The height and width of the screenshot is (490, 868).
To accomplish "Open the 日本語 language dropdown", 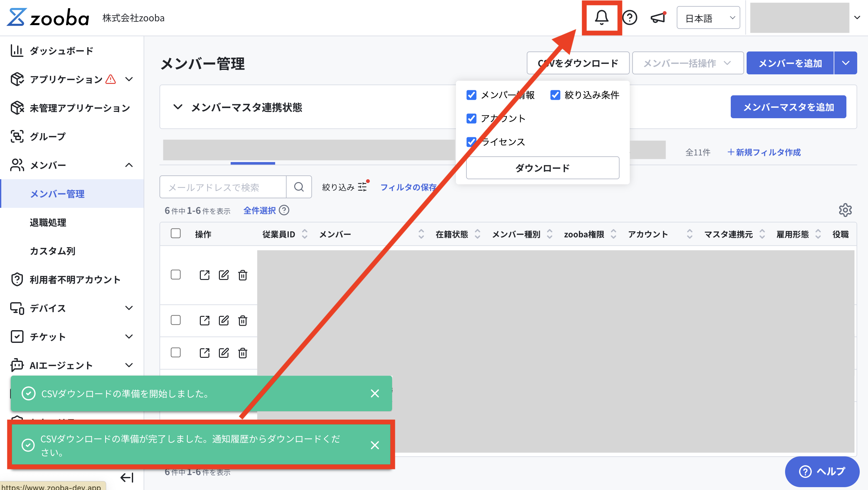I will tap(708, 17).
